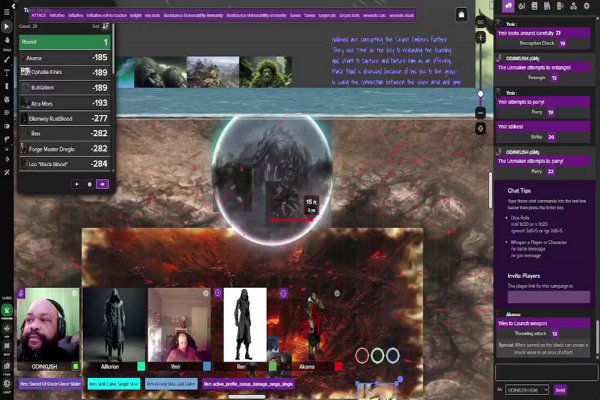Open the Jukebox tab in the sidebar
This screenshot has height=400, width=600.
560,6
